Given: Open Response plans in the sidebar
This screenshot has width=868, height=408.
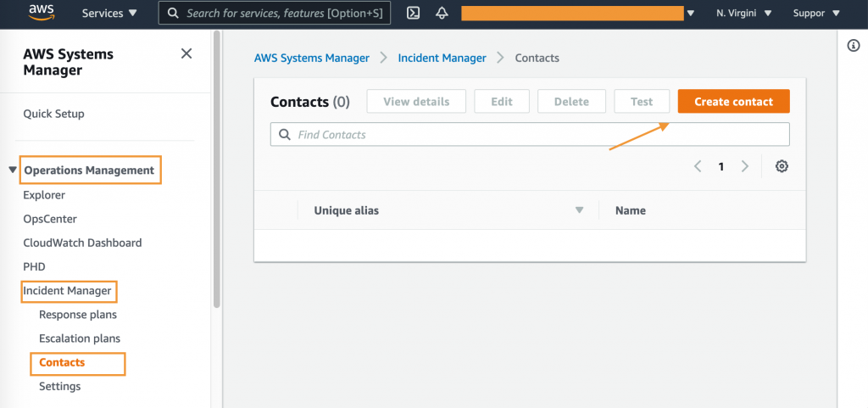Looking at the screenshot, I should pos(78,315).
